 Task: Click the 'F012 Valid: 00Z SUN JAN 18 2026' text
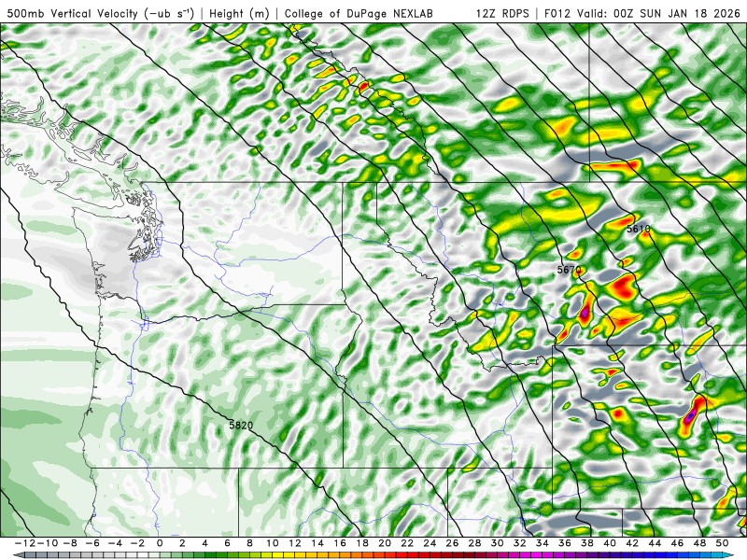[642, 13]
